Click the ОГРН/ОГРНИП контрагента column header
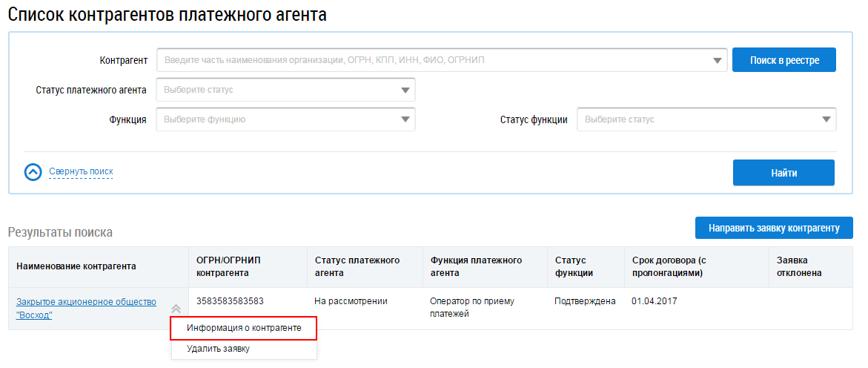The image size is (868, 368). point(229,266)
